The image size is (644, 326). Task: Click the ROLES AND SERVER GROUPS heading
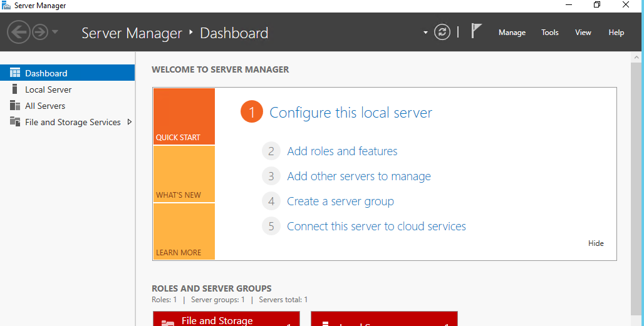(212, 288)
